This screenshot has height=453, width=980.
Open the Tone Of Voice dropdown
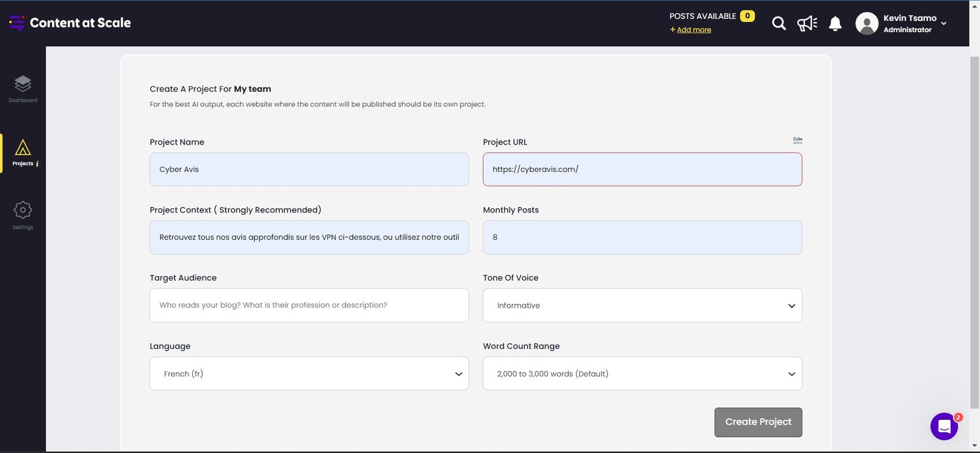[643, 305]
